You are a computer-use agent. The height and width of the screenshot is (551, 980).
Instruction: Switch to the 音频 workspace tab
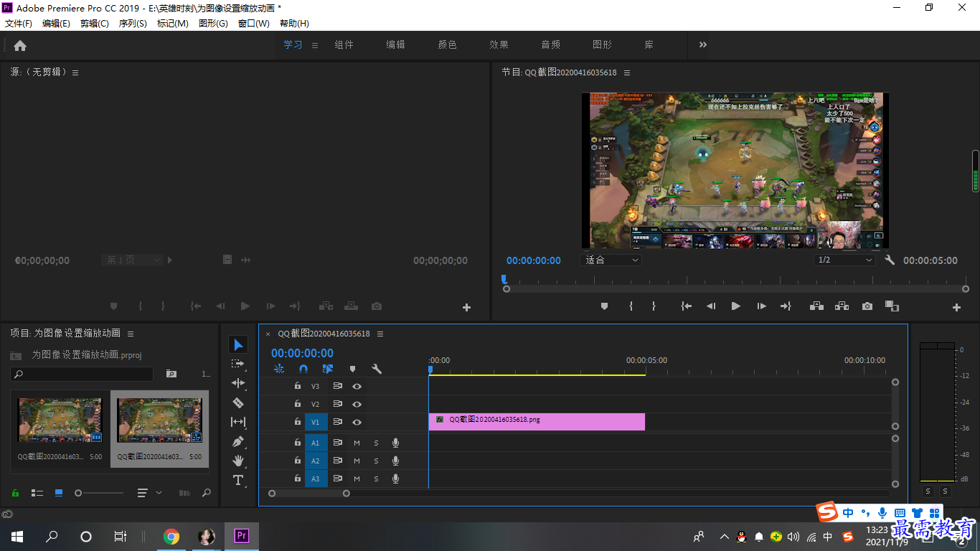pos(551,44)
